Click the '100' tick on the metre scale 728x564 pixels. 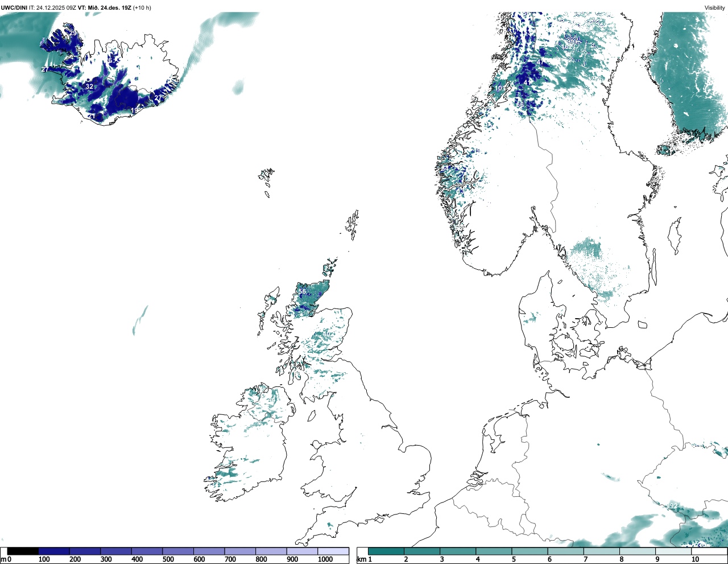44,559
